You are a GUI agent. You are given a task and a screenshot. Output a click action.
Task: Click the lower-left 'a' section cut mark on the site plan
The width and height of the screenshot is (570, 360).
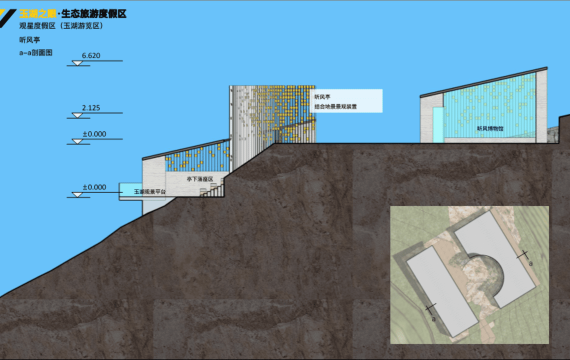tap(431, 311)
